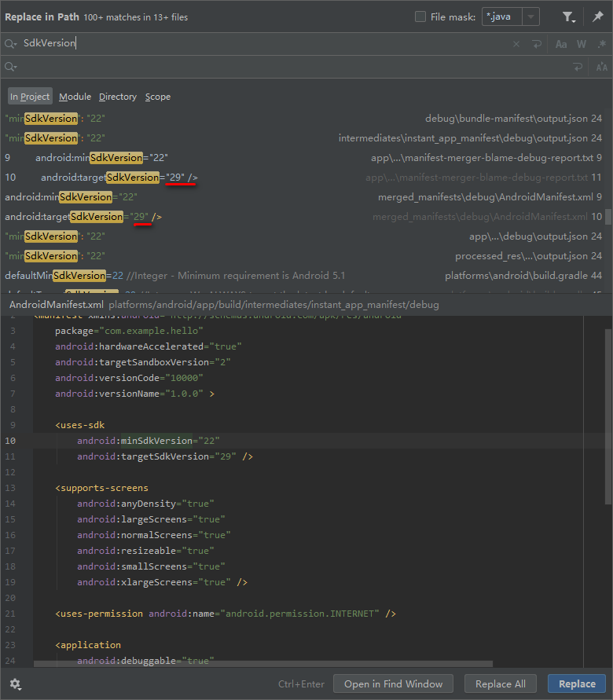Viewport: 613px width, 700px height.
Task: Toggle newline insertion in search field
Action: [536, 43]
